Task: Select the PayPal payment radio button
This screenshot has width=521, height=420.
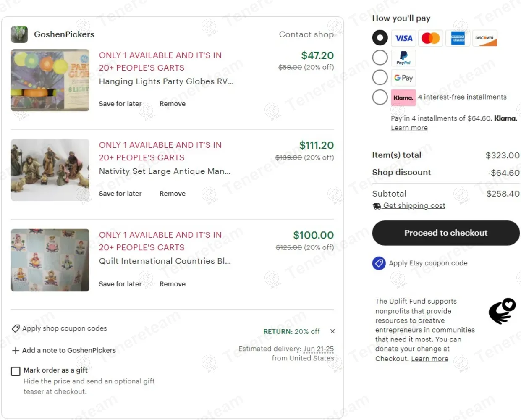Action: pos(380,58)
